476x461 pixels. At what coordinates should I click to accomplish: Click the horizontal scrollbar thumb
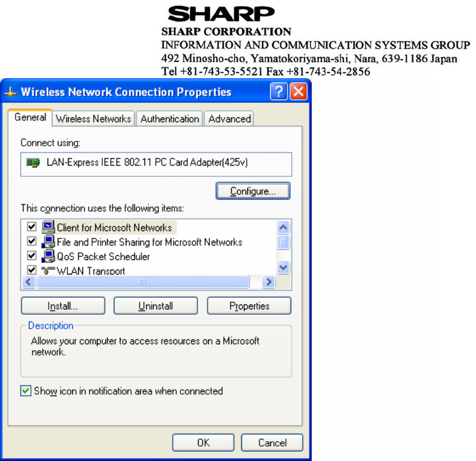[x=143, y=282]
